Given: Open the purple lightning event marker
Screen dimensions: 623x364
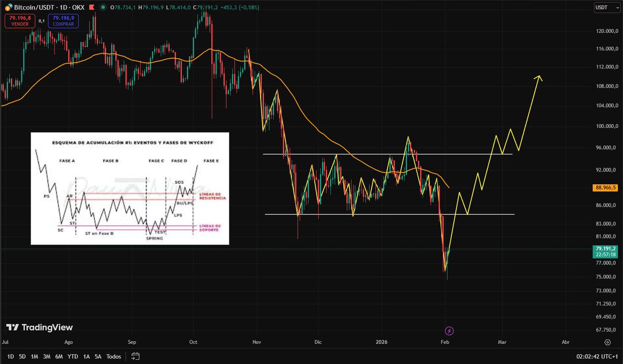Looking at the screenshot, I should click(450, 331).
